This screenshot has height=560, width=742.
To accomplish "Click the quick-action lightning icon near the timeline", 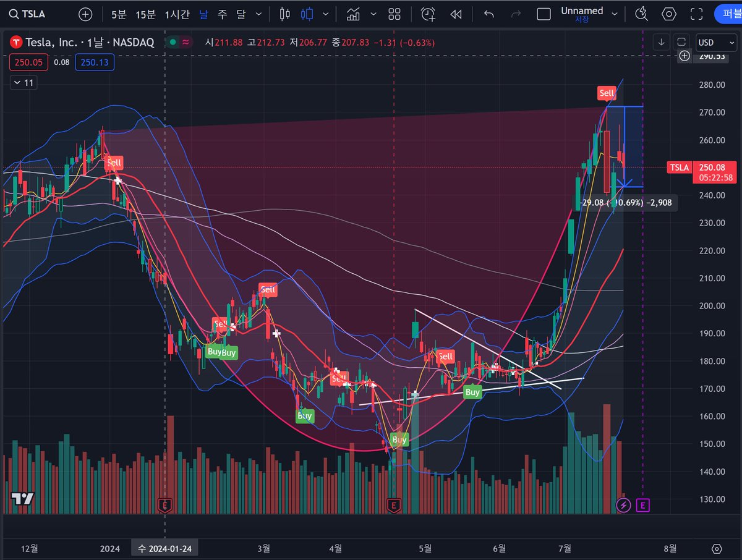I will pyautogui.click(x=623, y=506).
